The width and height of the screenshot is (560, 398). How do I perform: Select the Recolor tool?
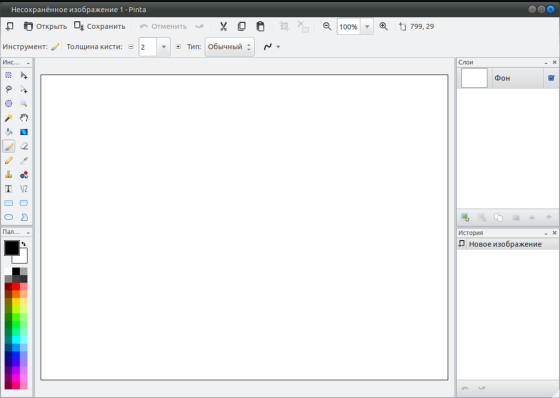click(x=24, y=175)
